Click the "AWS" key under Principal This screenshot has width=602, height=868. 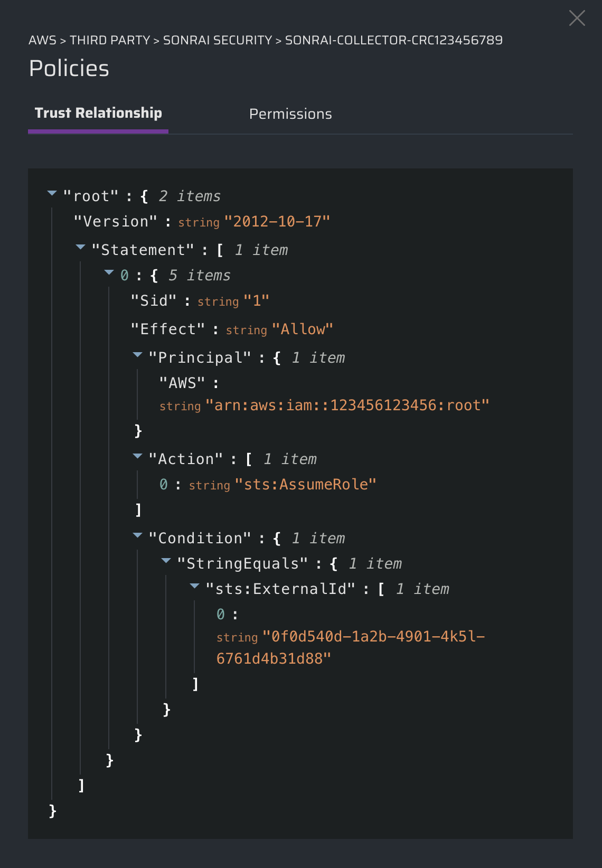182,383
